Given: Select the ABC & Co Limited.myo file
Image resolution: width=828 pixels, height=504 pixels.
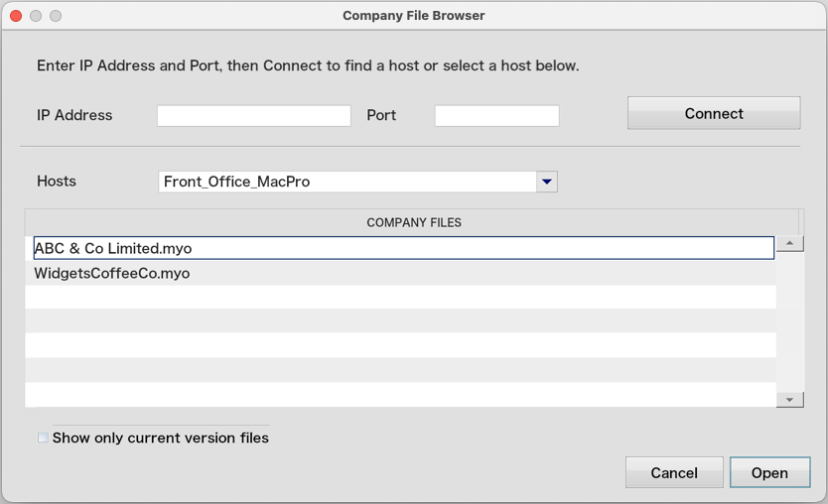Looking at the screenshot, I should [x=404, y=248].
